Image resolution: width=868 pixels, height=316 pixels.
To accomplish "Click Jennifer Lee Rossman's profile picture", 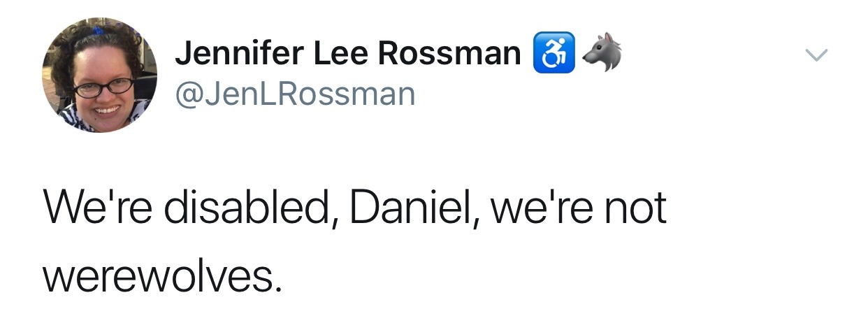I will (x=101, y=76).
